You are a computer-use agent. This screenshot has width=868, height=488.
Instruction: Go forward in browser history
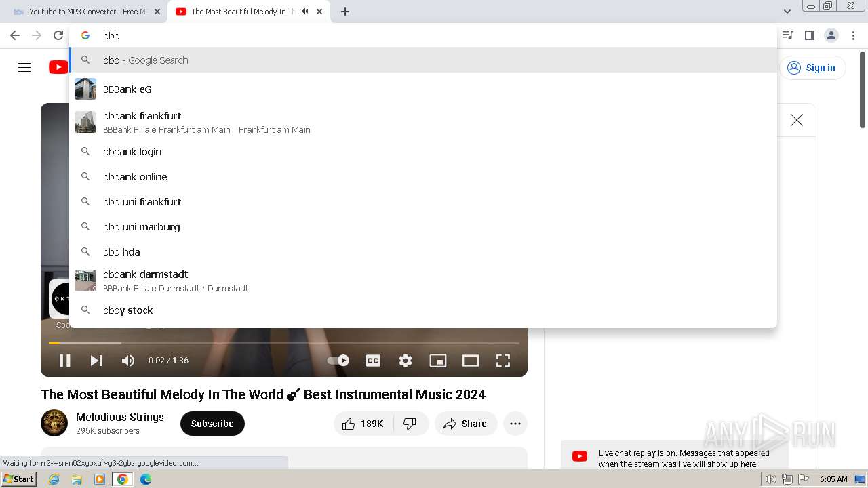point(37,35)
